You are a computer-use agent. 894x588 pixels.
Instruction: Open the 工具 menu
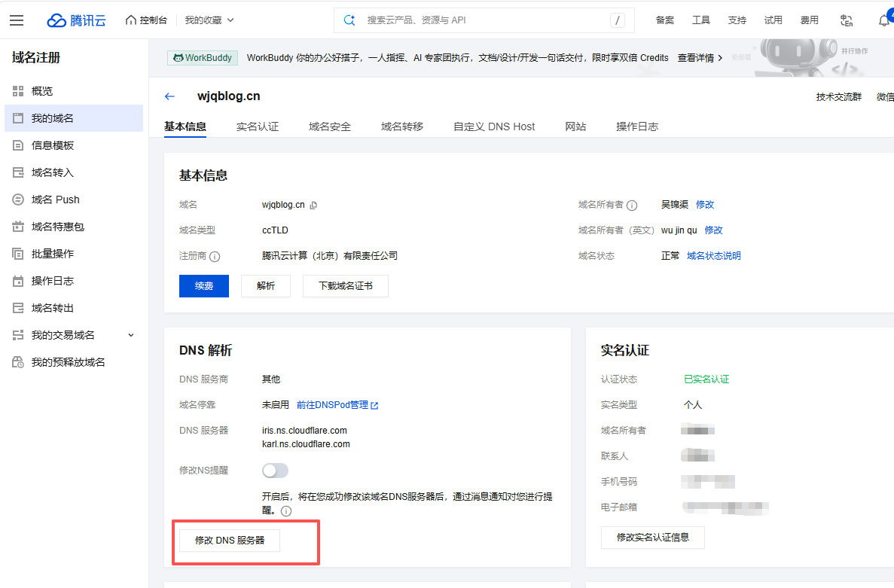click(x=700, y=20)
